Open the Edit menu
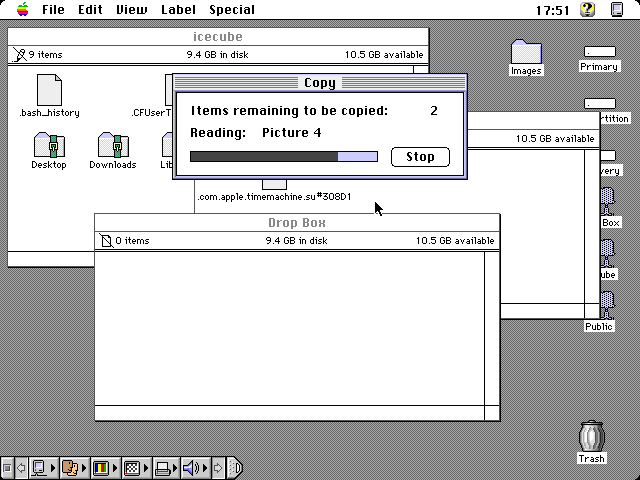This screenshot has width=640, height=480. click(90, 9)
